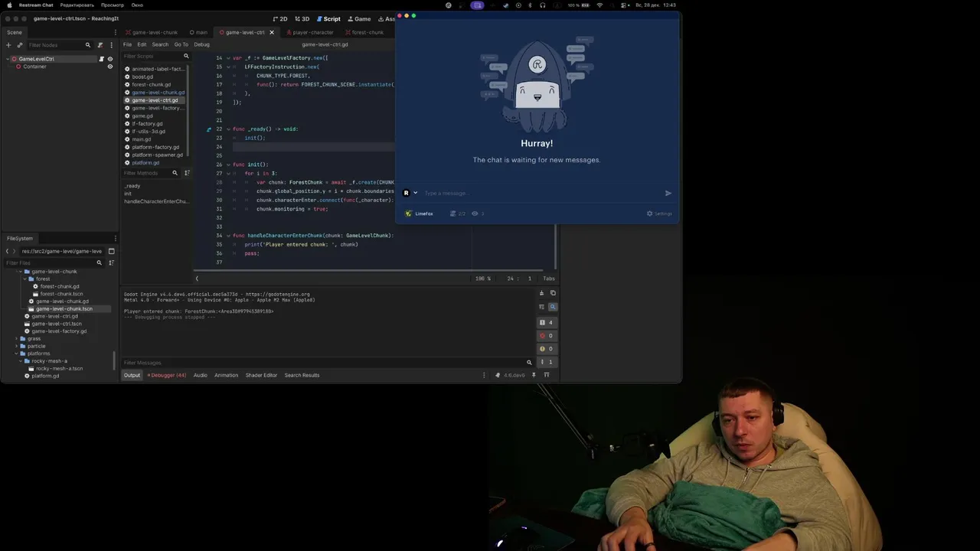980x551 pixels.
Task: Toggle scripts panel with arrow below editor
Action: 197,279
